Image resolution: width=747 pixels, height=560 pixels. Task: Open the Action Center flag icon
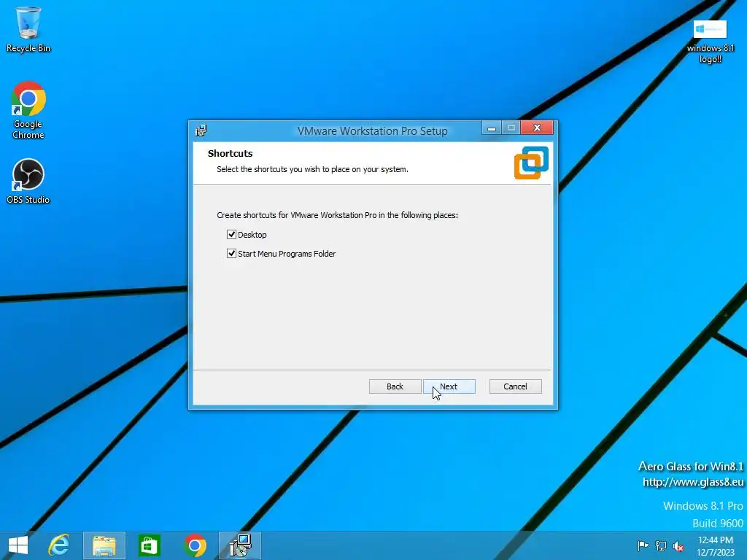643,545
